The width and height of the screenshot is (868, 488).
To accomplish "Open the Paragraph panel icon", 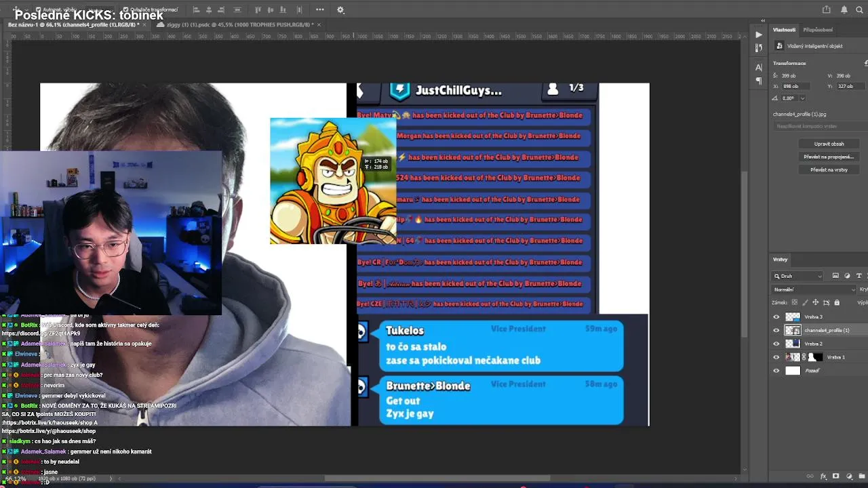I will [x=759, y=81].
